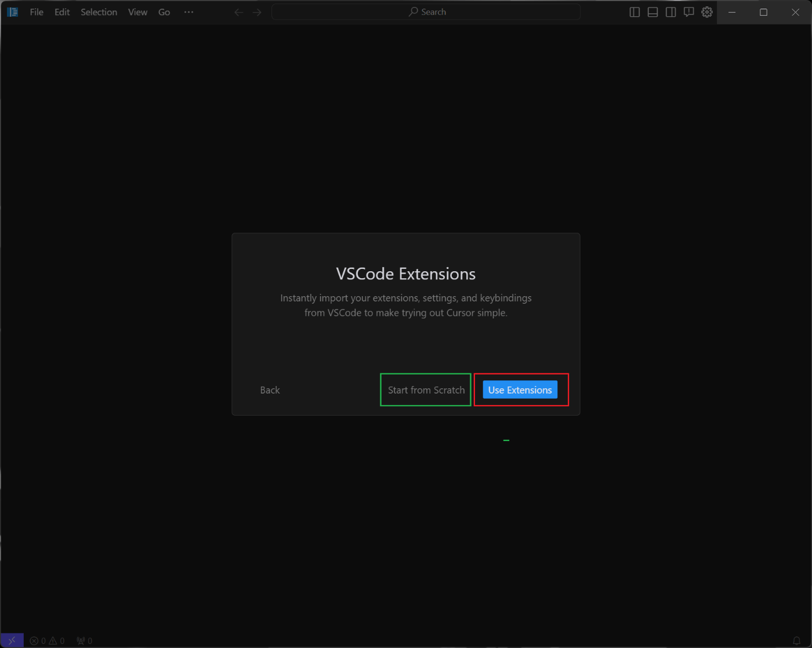Open the Go menu
The width and height of the screenshot is (812, 648).
point(164,12)
